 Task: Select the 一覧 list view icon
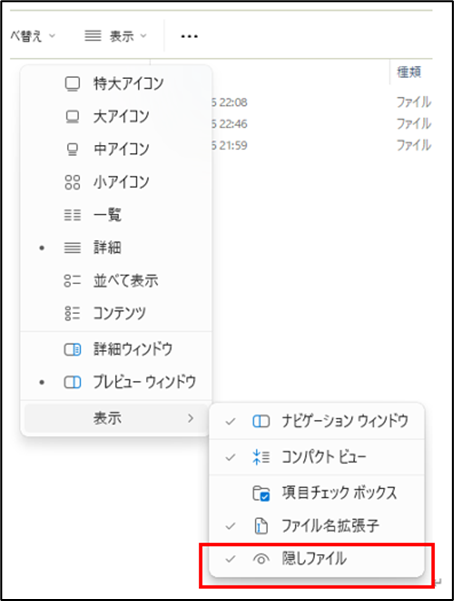pyautogui.click(x=72, y=215)
